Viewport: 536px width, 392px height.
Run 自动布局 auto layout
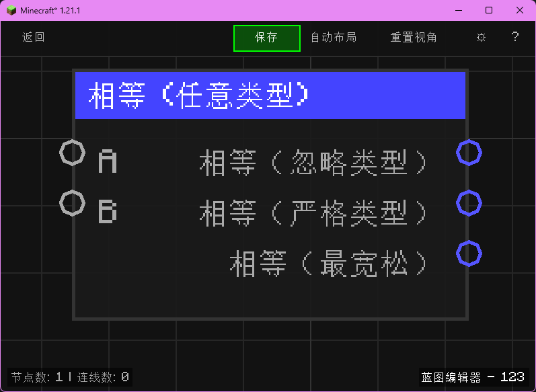tap(334, 37)
